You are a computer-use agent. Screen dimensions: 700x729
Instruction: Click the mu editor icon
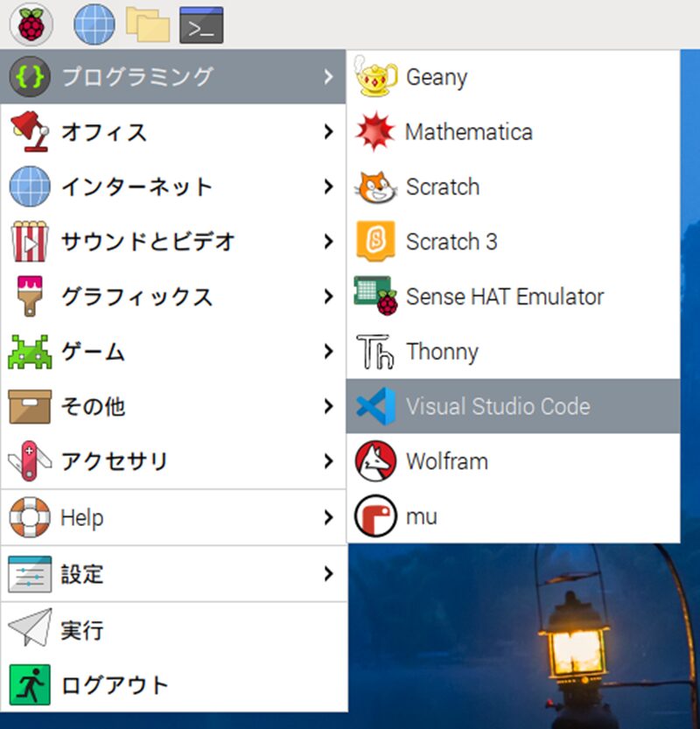click(375, 516)
